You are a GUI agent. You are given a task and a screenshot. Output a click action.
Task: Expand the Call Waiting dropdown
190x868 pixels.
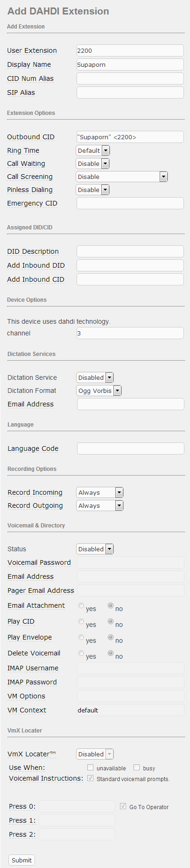pyautogui.click(x=92, y=164)
